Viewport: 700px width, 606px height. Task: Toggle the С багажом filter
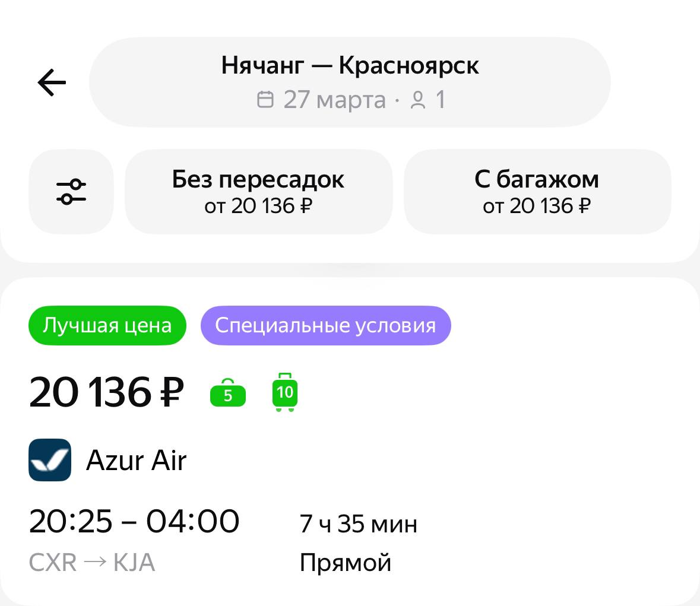coord(537,192)
